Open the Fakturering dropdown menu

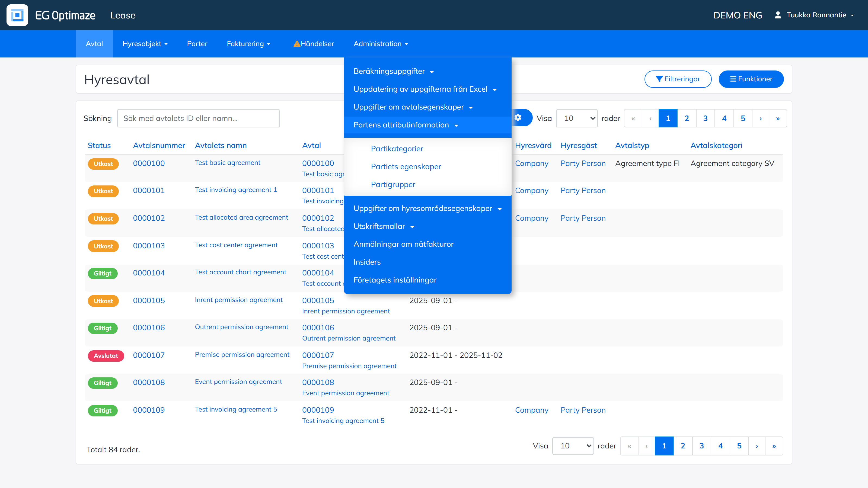click(248, 44)
